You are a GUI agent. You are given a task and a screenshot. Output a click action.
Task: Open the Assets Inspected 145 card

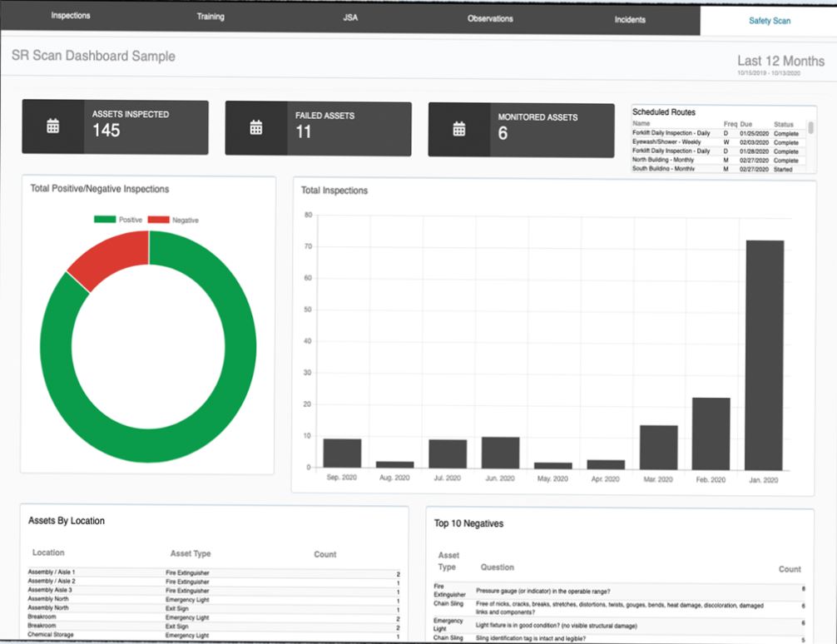(115, 127)
